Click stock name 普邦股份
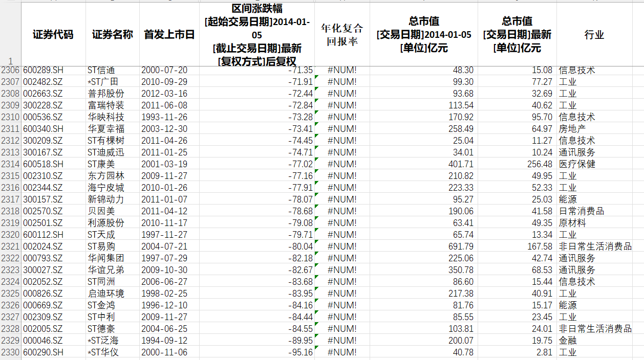644x360 pixels. pyautogui.click(x=106, y=94)
